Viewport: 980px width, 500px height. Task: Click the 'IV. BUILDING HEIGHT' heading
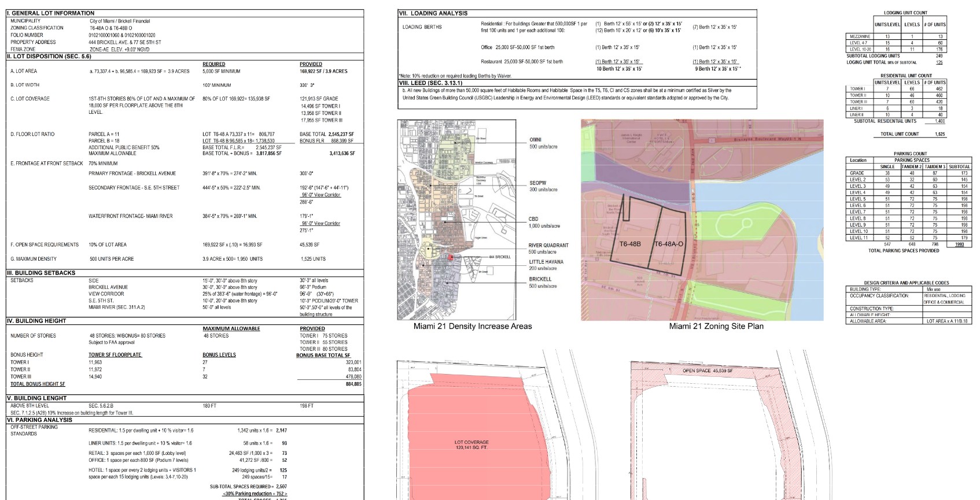click(x=36, y=321)
